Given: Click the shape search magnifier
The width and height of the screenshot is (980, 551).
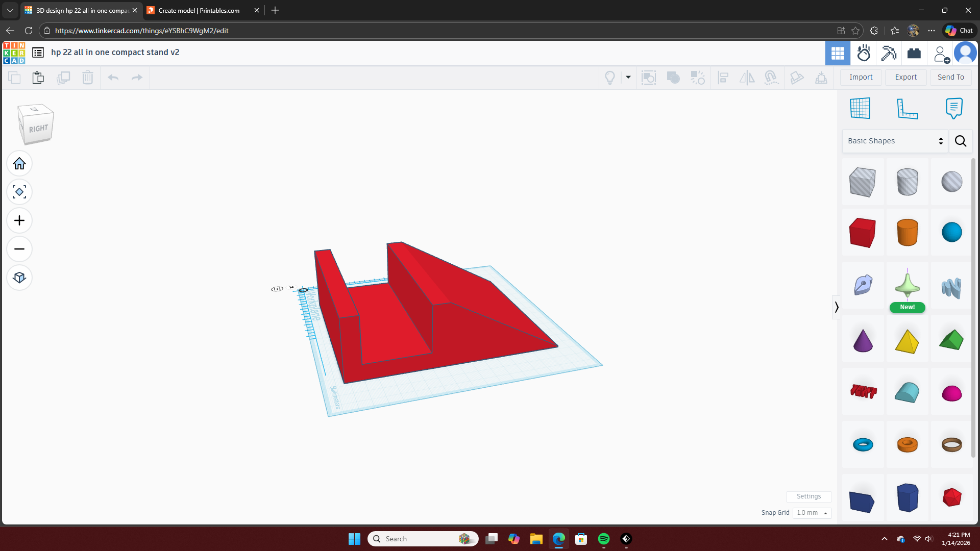Looking at the screenshot, I should (961, 141).
